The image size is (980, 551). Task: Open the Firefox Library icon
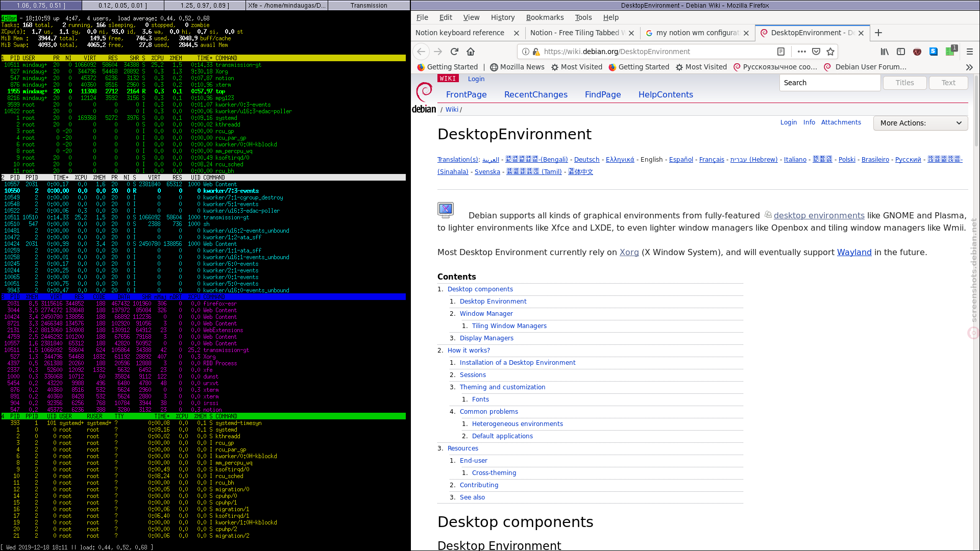pyautogui.click(x=885, y=52)
